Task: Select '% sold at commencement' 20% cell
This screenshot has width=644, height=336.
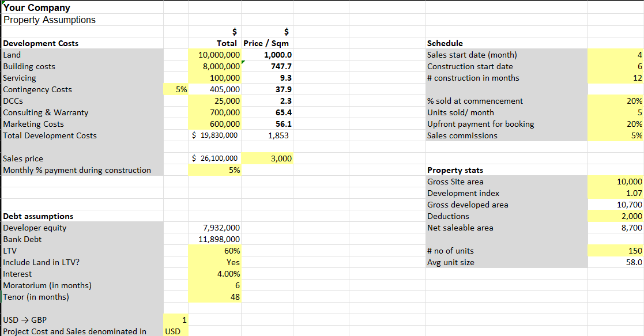Action: pyautogui.click(x=616, y=101)
